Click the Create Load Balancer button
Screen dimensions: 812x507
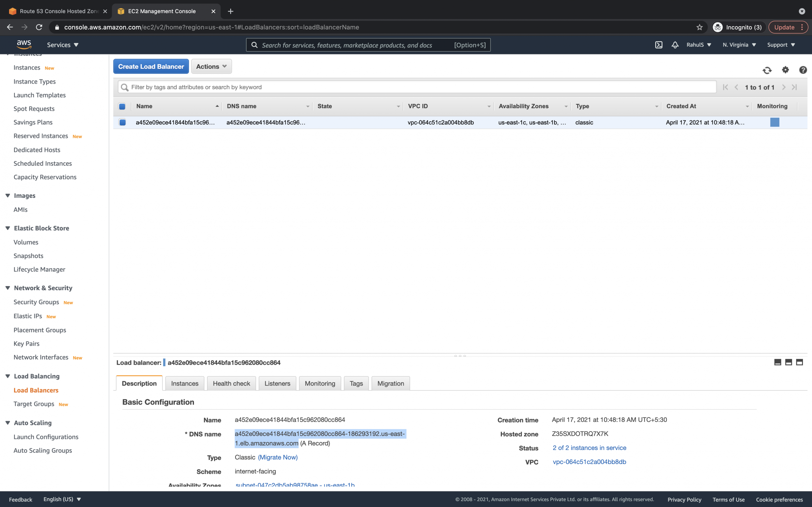coord(151,66)
